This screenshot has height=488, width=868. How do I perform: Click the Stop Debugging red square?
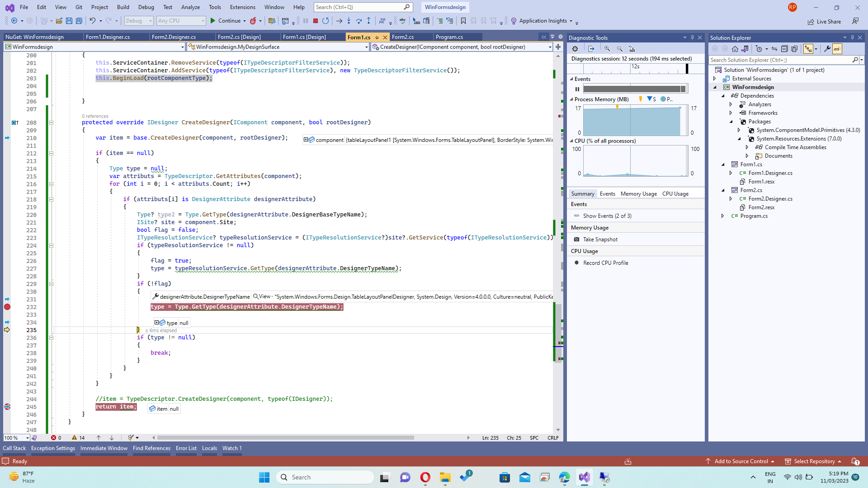click(316, 21)
